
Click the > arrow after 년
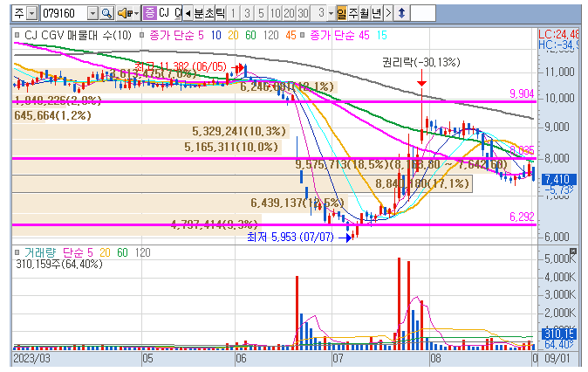[x=388, y=13]
